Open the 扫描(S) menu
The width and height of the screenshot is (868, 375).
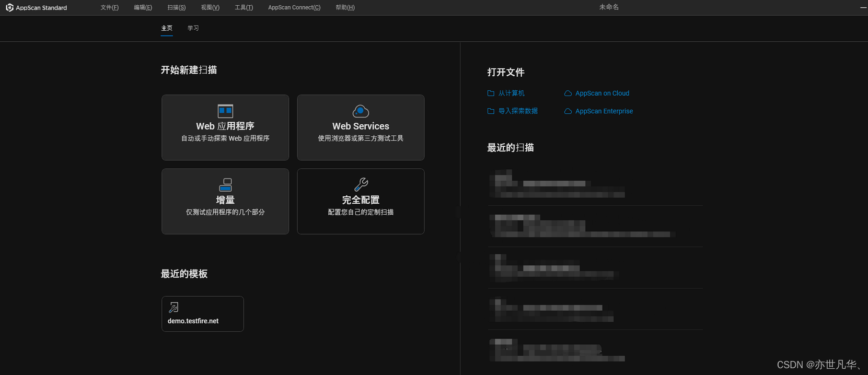[177, 7]
